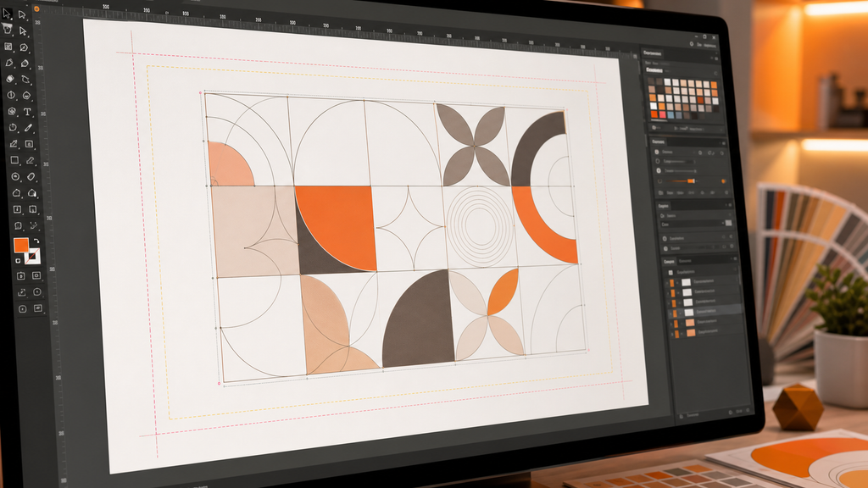Move the orange slider handle in the properties panel

tap(691, 181)
